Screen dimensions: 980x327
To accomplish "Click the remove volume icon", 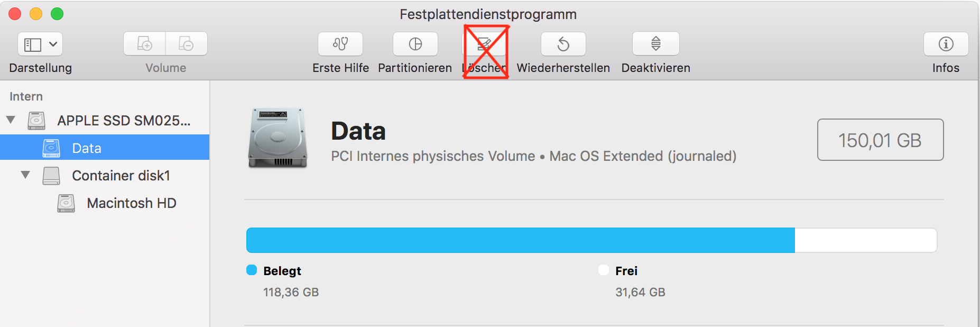I will (x=186, y=44).
